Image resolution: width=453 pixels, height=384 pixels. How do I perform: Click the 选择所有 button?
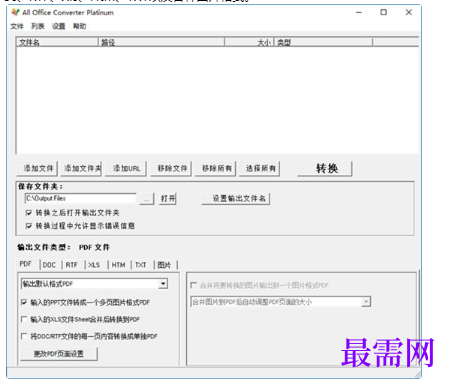(260, 168)
